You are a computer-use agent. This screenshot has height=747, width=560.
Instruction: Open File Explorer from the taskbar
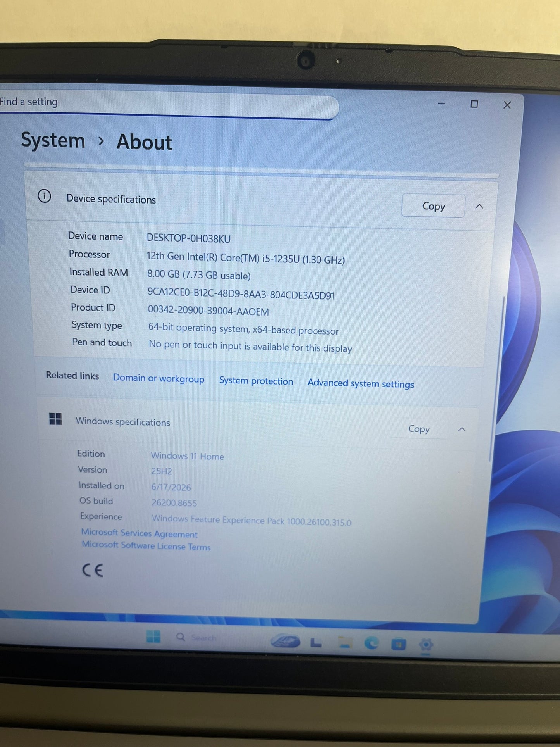tap(345, 642)
